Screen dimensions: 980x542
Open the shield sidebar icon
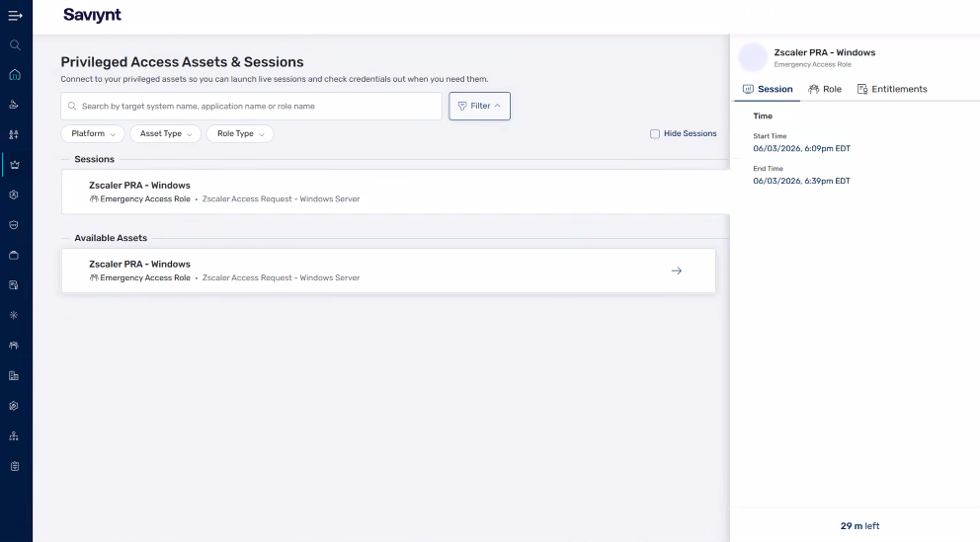tap(14, 225)
